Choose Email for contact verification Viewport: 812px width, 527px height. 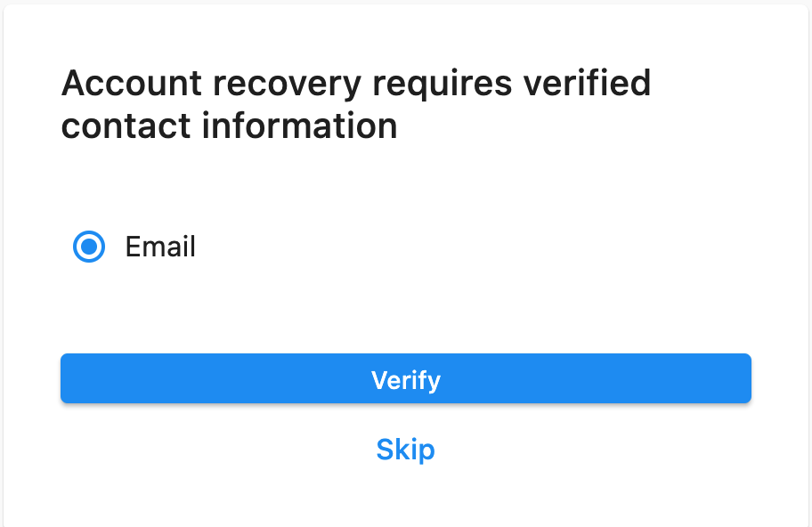[89, 247]
